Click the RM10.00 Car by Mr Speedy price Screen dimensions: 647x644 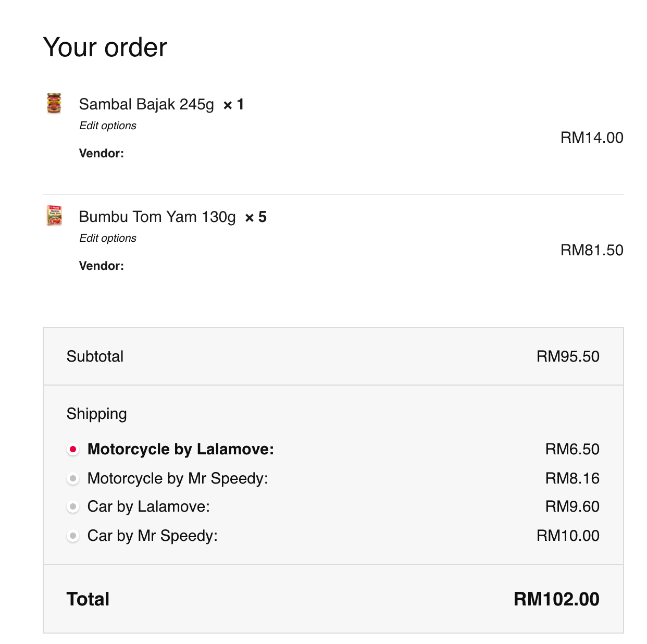(568, 536)
